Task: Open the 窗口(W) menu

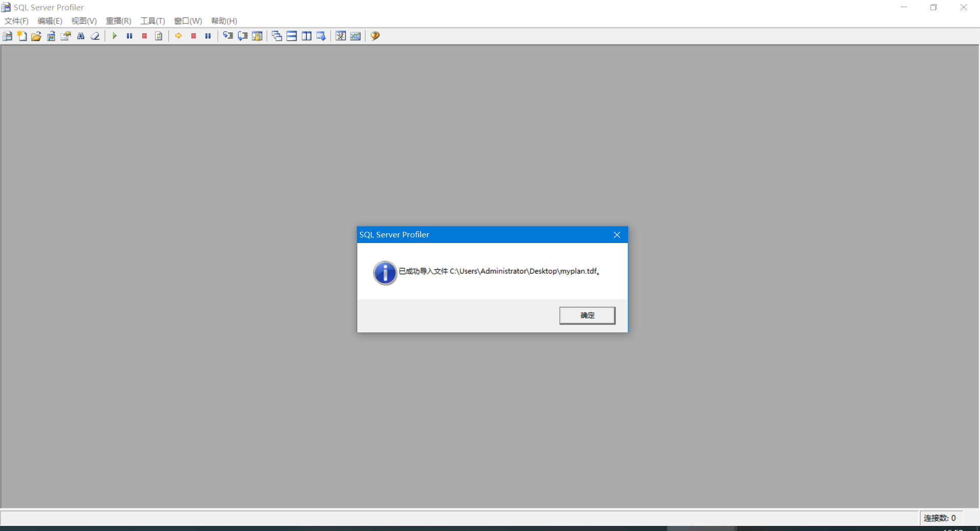Action: [x=188, y=21]
